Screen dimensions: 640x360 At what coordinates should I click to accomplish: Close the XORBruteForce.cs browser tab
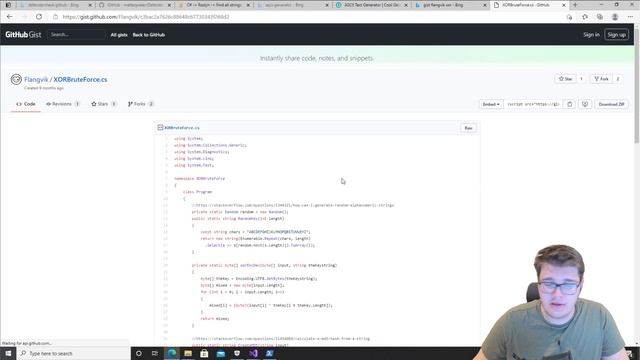[564, 5]
